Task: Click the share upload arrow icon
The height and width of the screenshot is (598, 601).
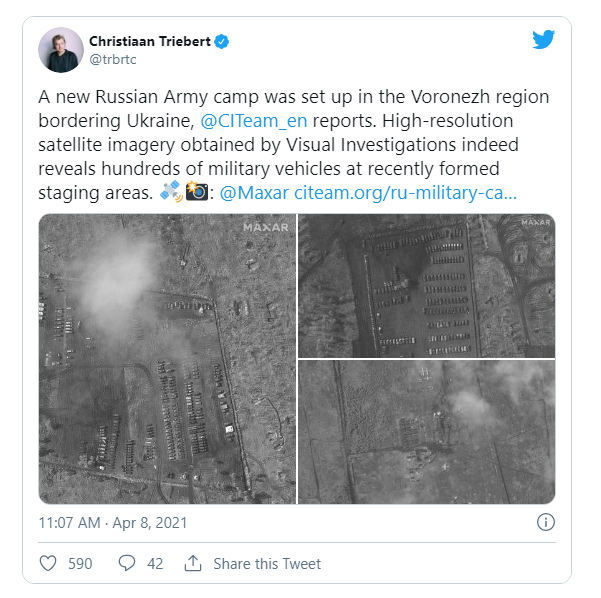Action: pyautogui.click(x=193, y=563)
